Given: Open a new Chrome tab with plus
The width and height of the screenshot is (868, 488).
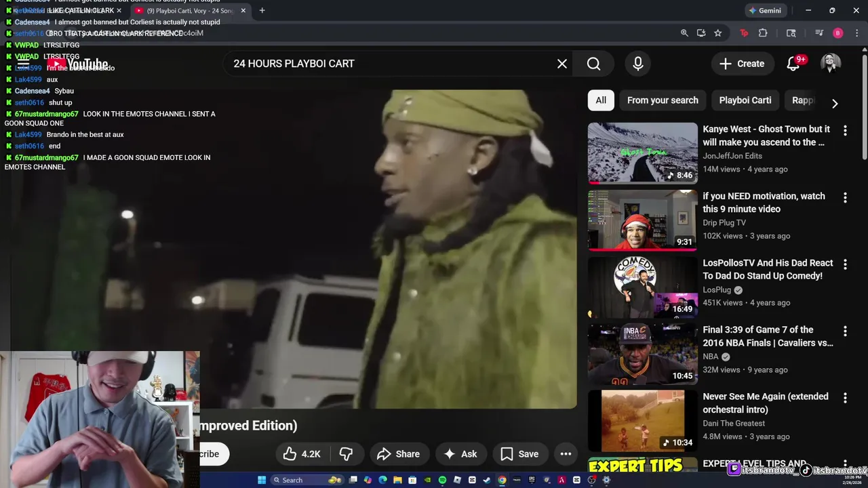Looking at the screenshot, I should pyautogui.click(x=262, y=10).
